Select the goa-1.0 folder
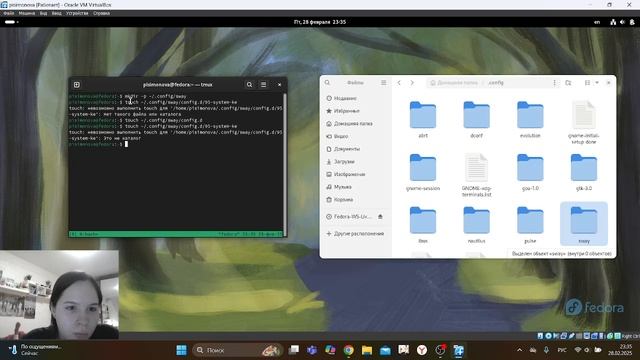This screenshot has width=640, height=360. (x=530, y=172)
